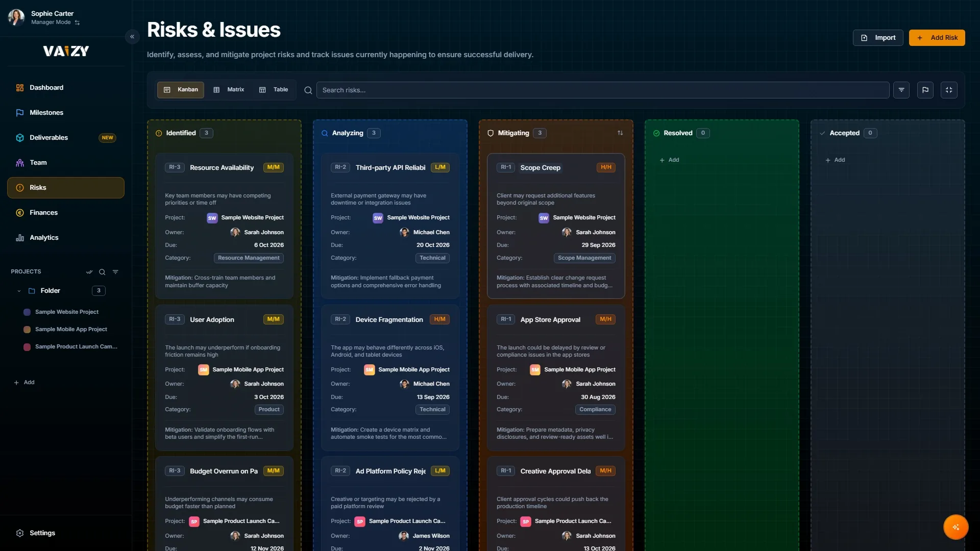The image size is (980, 551).
Task: Toggle Manager Mode switch icon
Action: point(77,22)
